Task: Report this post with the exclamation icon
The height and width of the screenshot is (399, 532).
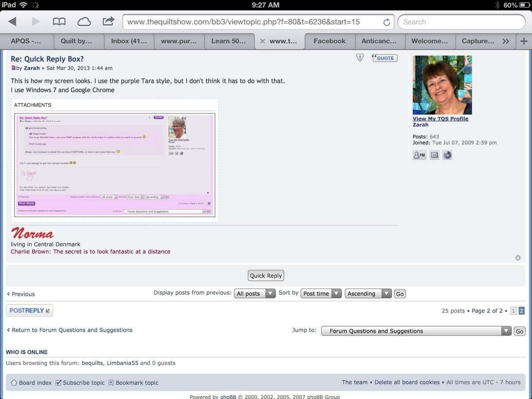Action: click(360, 58)
